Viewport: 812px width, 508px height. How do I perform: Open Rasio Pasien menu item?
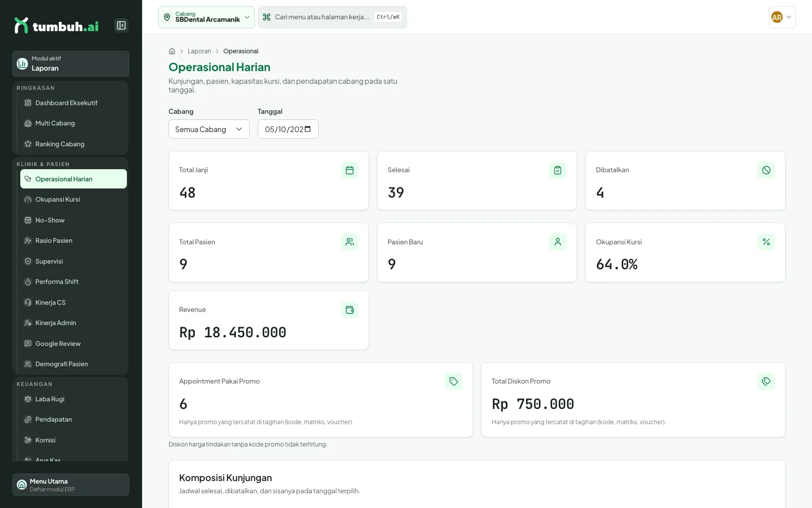[x=74, y=241]
